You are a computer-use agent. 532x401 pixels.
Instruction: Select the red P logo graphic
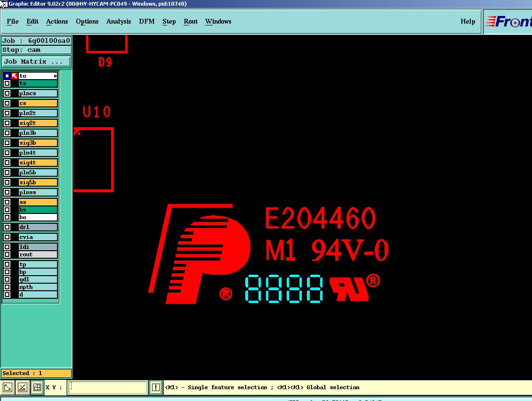[200, 254]
